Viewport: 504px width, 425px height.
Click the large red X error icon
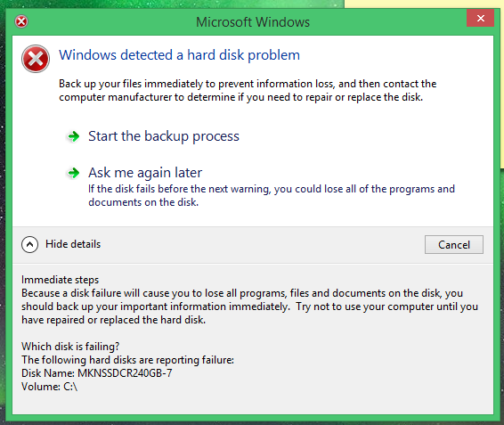click(36, 59)
